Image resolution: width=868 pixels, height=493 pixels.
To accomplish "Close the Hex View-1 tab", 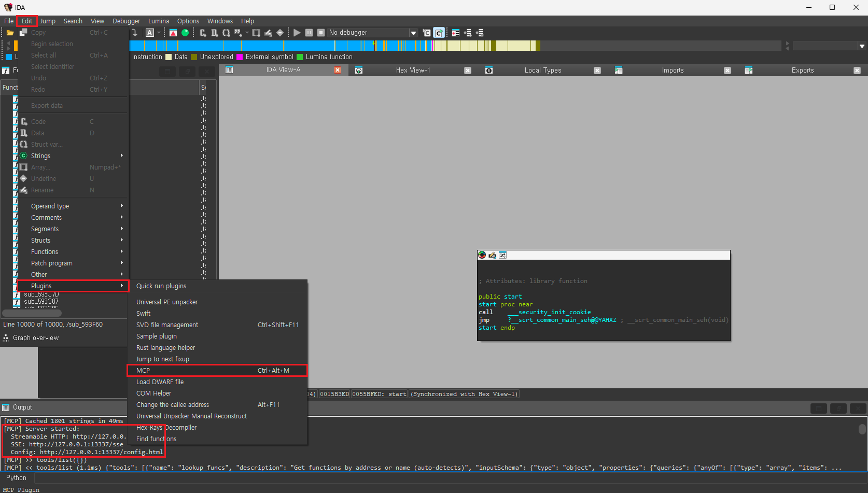I will 468,71.
